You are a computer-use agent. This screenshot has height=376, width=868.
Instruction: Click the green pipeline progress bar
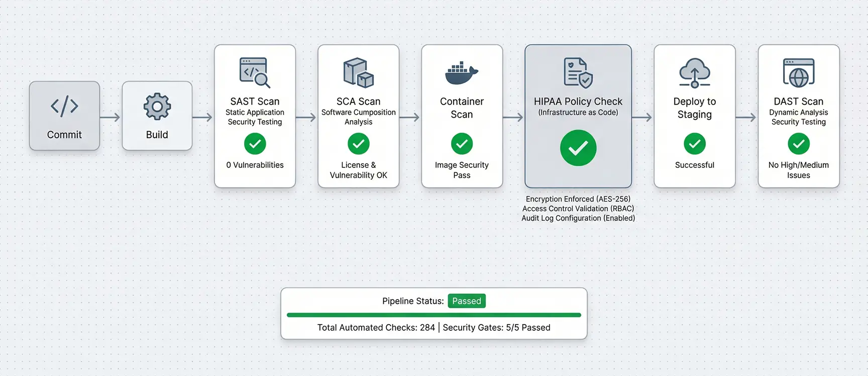pos(433,315)
